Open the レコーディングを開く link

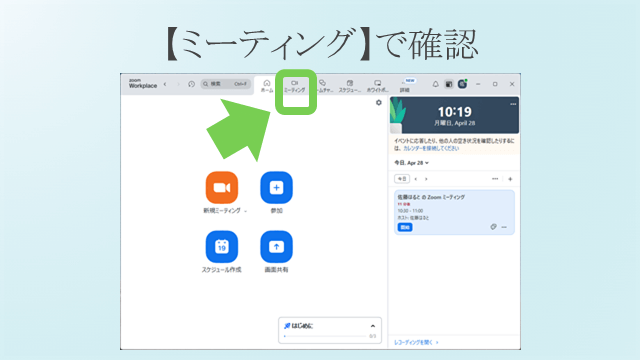pos(416,342)
